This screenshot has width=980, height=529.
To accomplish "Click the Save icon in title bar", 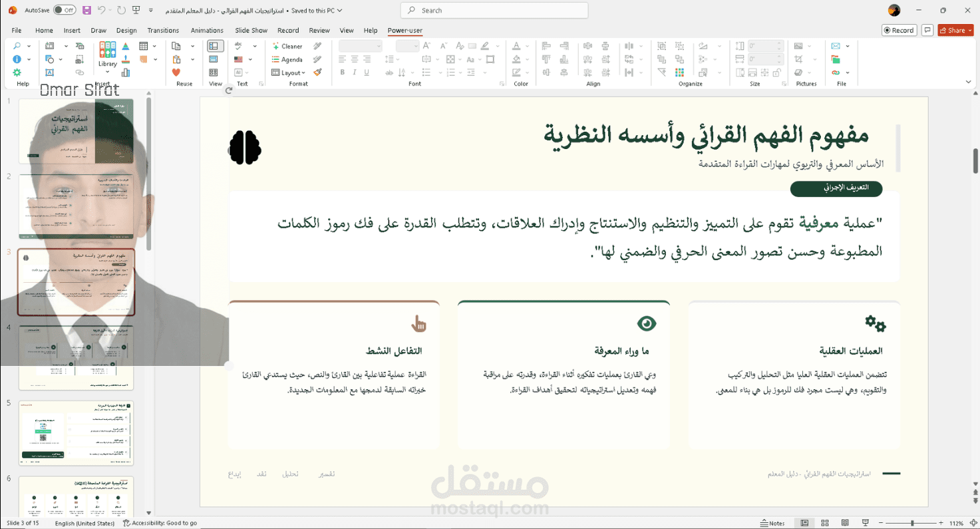I will [x=86, y=11].
